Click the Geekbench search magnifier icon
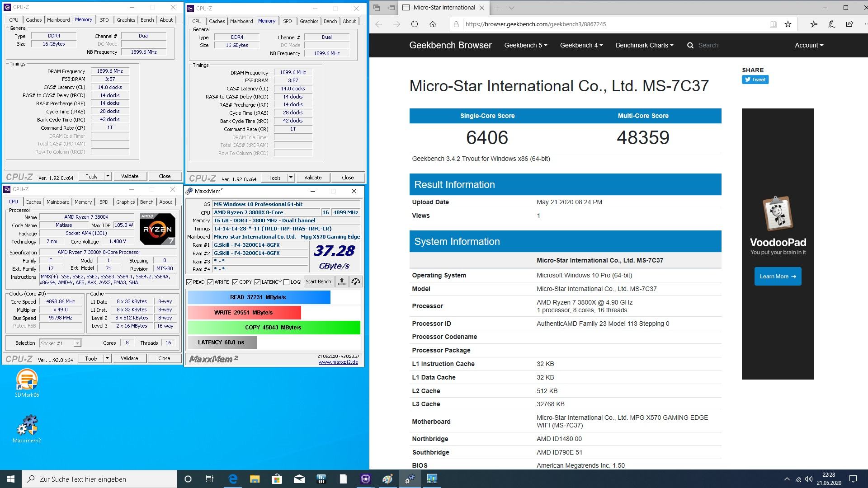Image resolution: width=868 pixels, height=488 pixels. tap(690, 45)
